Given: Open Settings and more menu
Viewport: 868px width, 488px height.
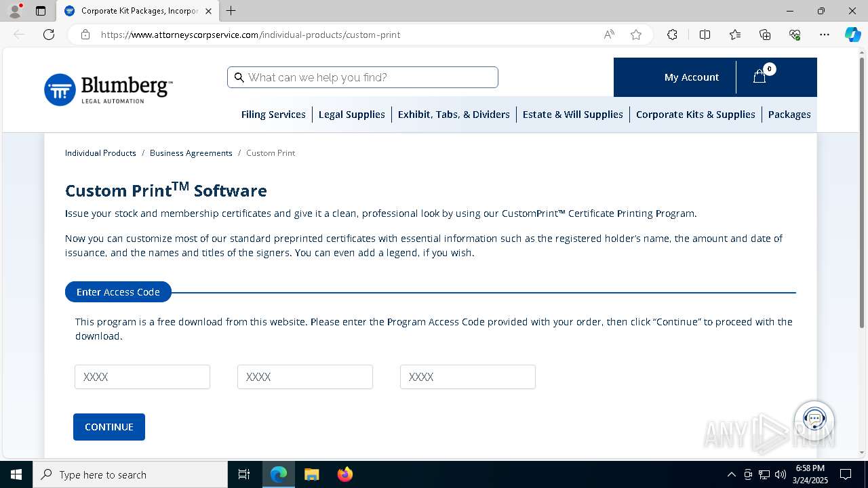Looking at the screenshot, I should pyautogui.click(x=825, y=35).
